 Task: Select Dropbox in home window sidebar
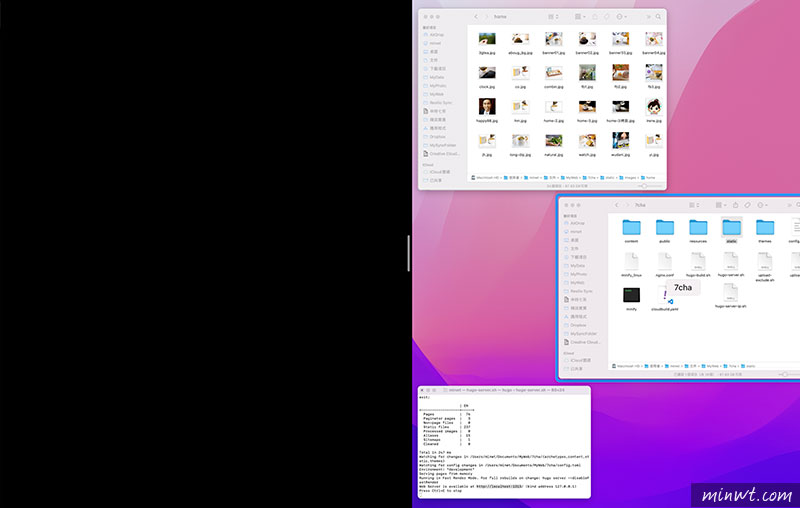pos(434,137)
